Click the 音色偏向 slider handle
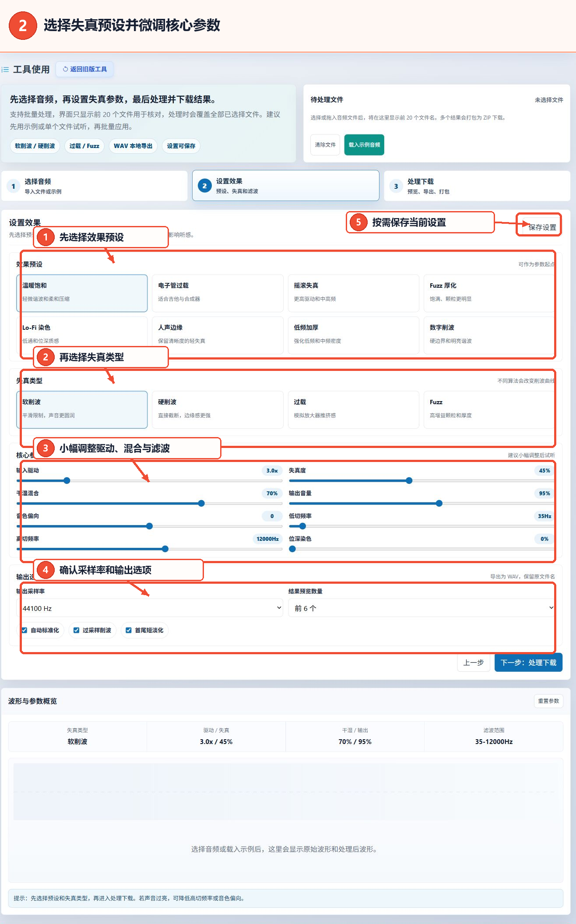576x924 pixels. point(149,526)
